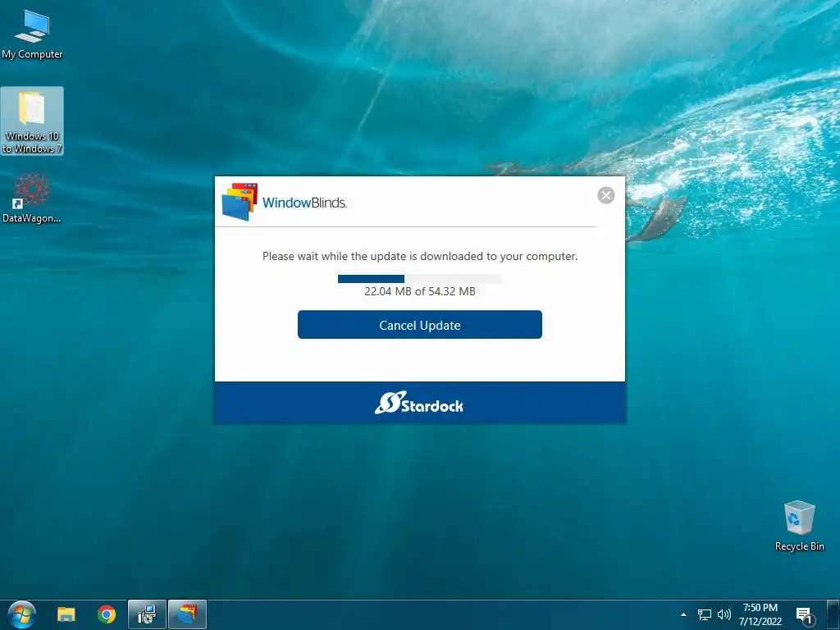840x630 pixels.
Task: Switch to the WindowBlinds taskbar item
Action: 188,614
